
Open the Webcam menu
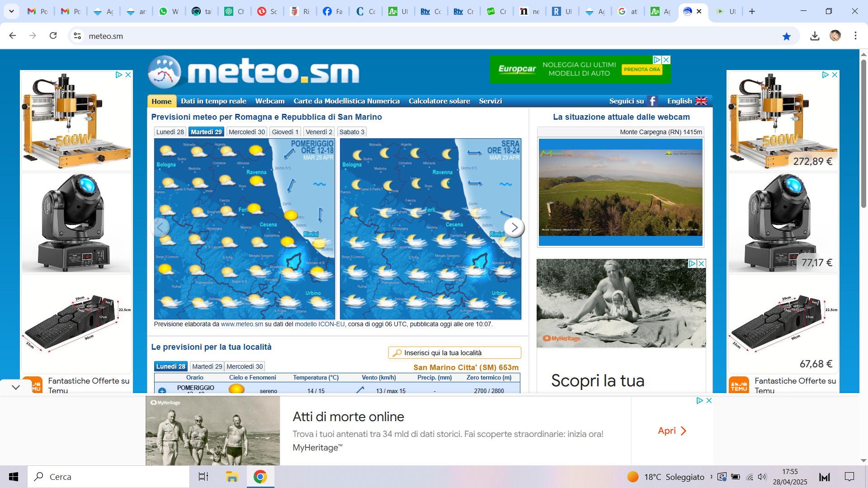coord(270,101)
